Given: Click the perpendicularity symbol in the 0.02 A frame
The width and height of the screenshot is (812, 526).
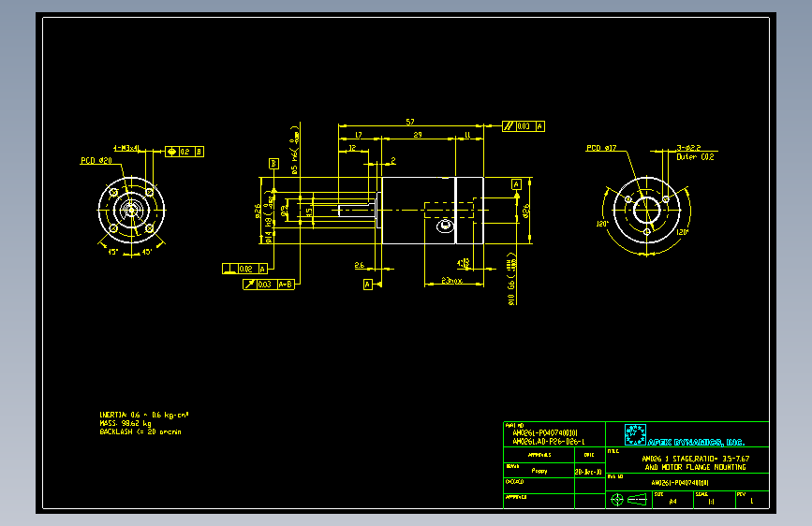Looking at the screenshot, I should tap(230, 269).
